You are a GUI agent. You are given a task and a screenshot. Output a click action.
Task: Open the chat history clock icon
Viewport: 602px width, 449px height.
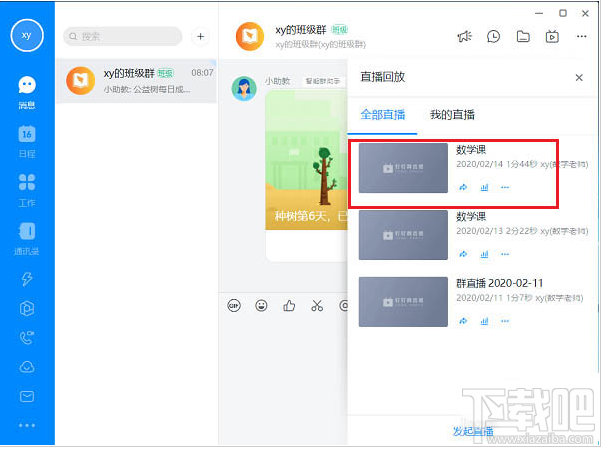pos(493,36)
